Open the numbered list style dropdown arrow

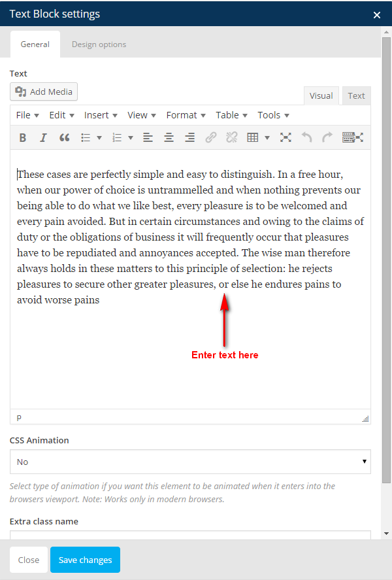[x=131, y=138]
